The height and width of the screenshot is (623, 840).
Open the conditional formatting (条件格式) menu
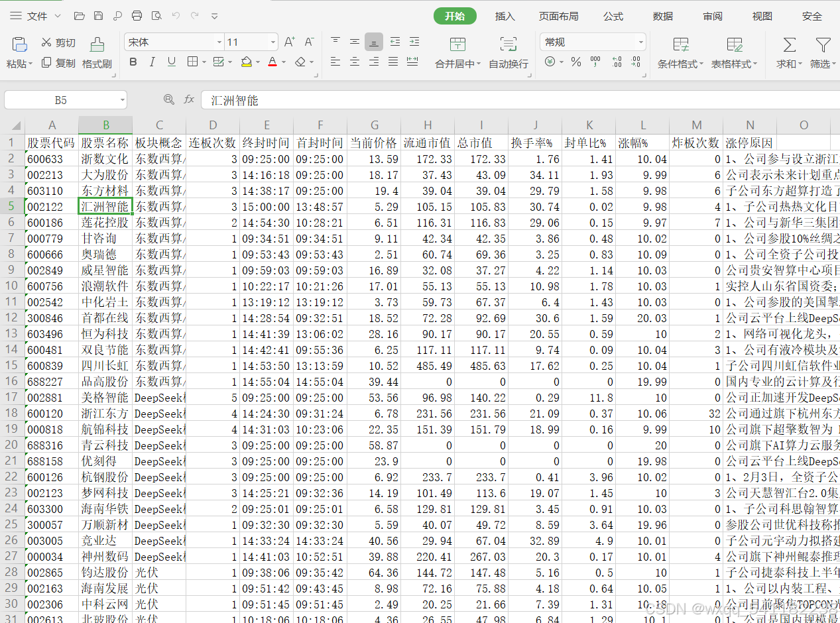[681, 53]
